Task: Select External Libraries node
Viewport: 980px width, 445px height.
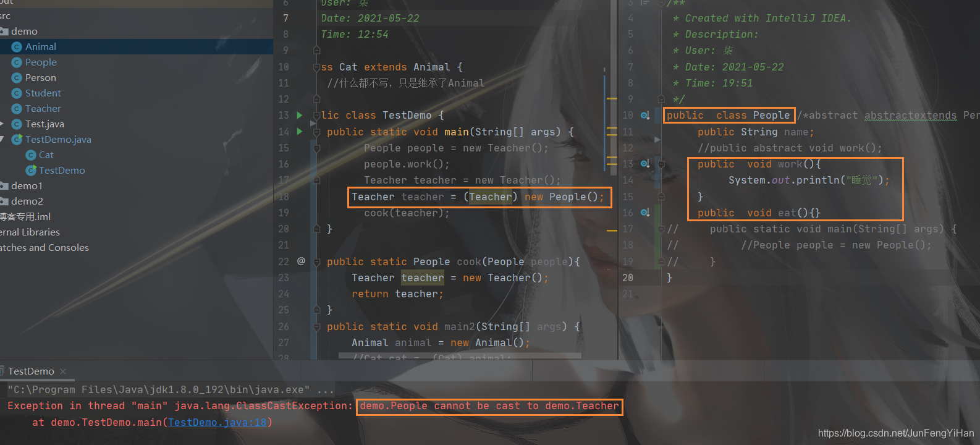Action: (30, 232)
